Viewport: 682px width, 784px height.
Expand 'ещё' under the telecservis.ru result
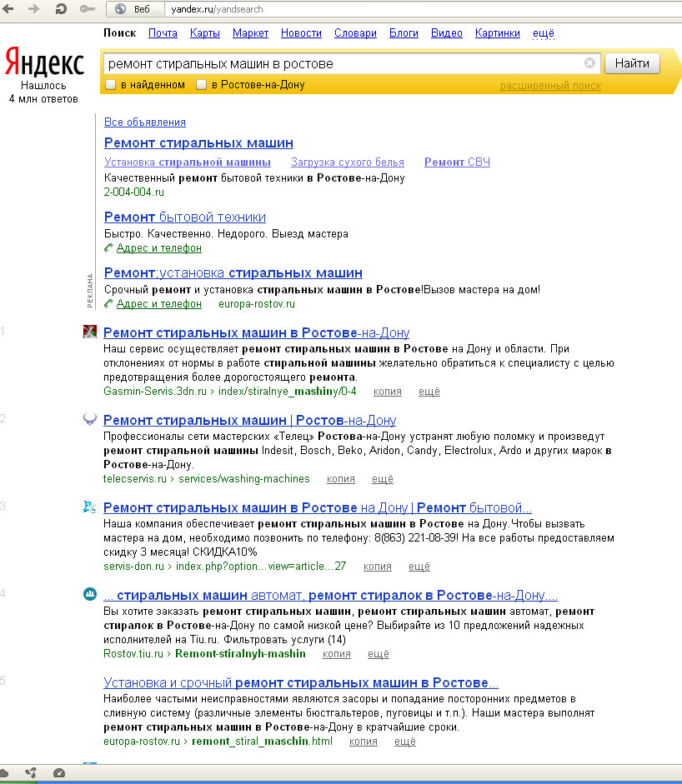click(x=383, y=479)
